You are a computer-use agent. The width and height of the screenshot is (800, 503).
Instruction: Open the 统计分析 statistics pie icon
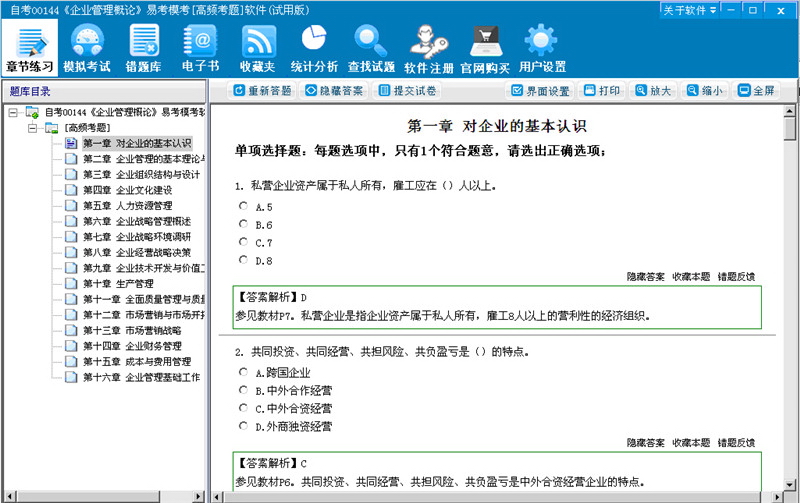[314, 48]
